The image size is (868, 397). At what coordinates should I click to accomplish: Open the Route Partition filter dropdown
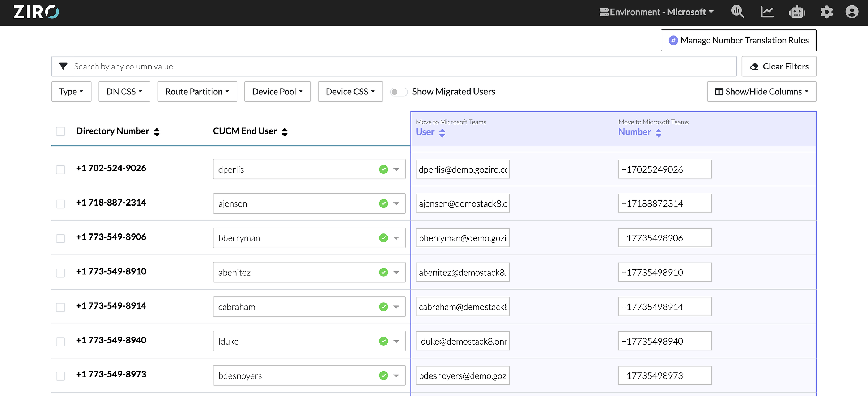tap(197, 92)
